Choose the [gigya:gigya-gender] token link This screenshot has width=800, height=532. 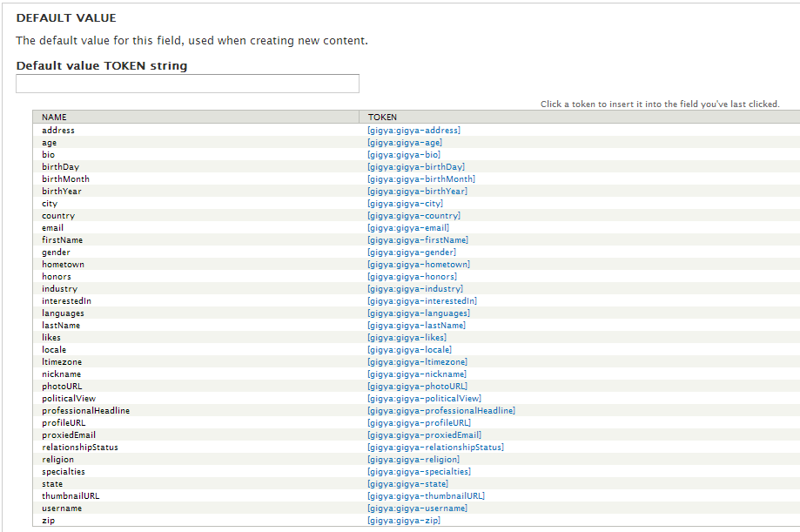tap(412, 253)
